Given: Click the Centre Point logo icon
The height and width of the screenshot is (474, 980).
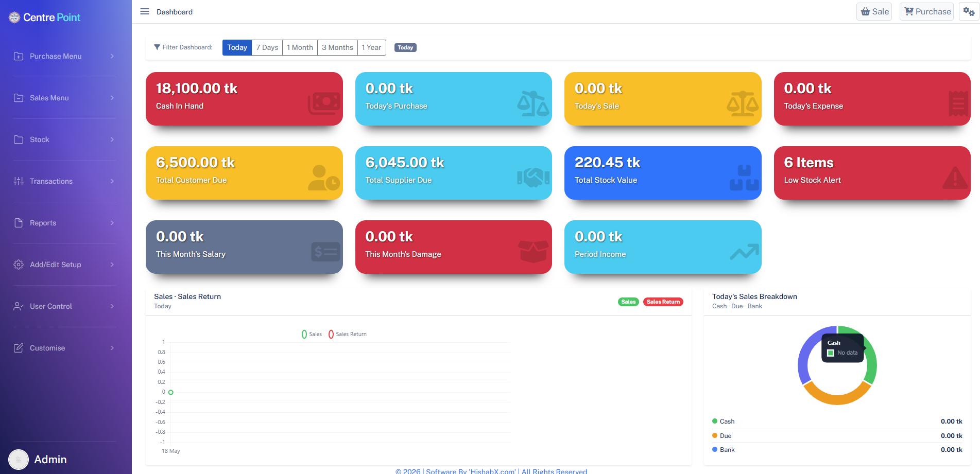Looking at the screenshot, I should [14, 17].
